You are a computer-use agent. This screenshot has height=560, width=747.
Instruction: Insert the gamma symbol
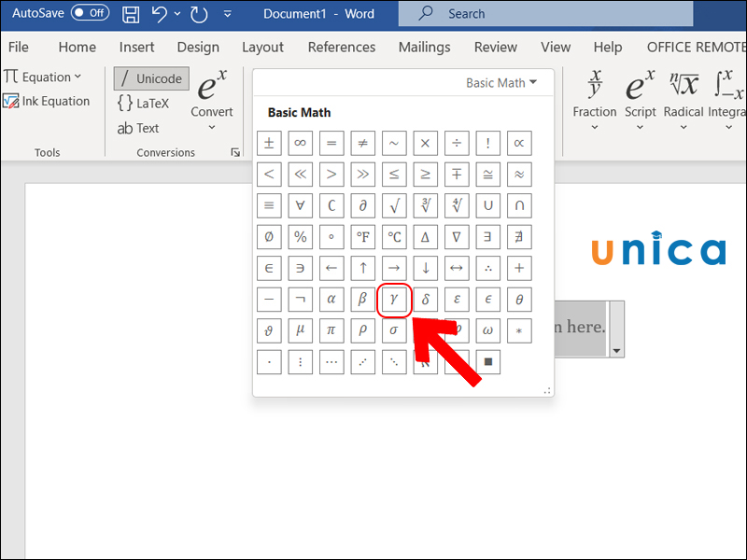point(393,300)
